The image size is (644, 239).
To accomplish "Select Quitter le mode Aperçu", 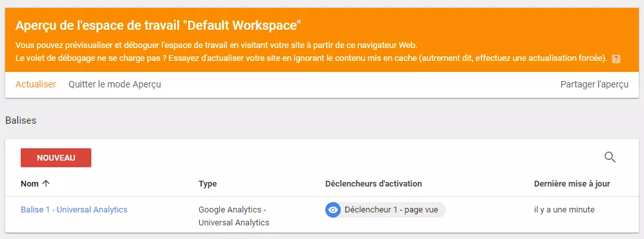I will tap(114, 84).
